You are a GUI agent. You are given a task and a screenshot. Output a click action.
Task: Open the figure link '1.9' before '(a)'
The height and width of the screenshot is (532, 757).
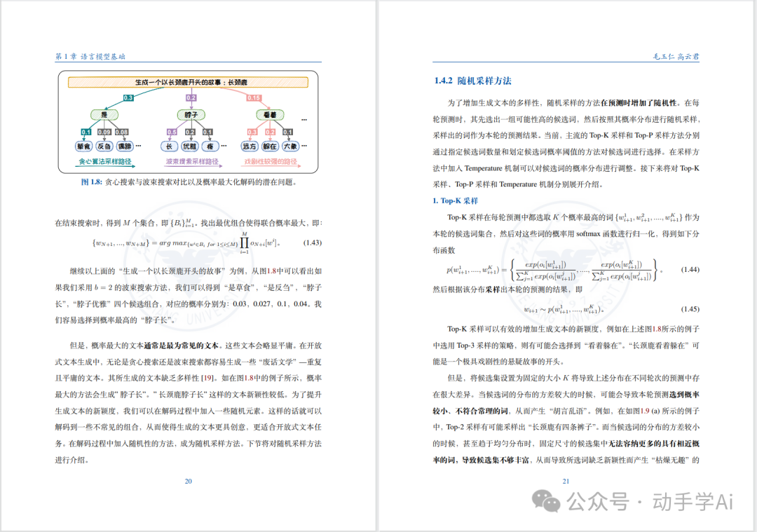(x=645, y=411)
